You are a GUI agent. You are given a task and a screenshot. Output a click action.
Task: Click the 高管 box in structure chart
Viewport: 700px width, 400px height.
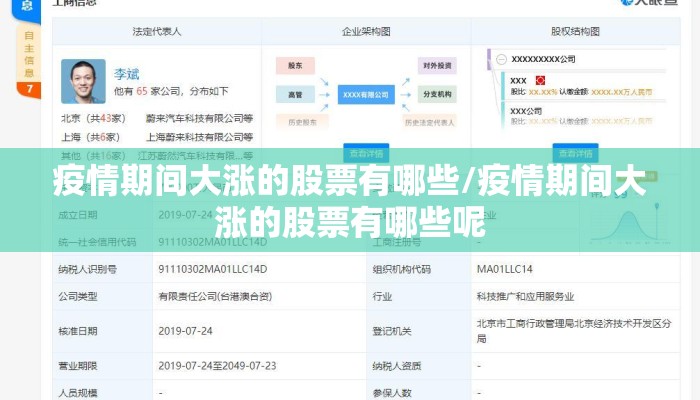tap(295, 95)
